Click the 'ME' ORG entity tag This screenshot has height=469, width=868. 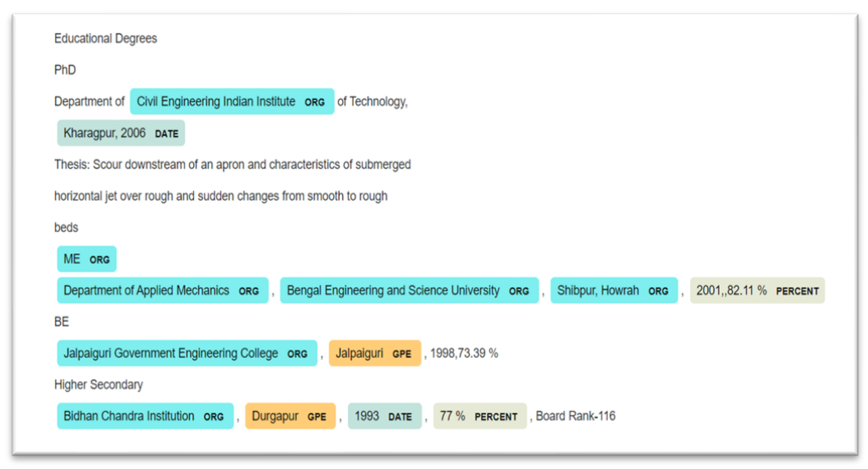(x=87, y=259)
